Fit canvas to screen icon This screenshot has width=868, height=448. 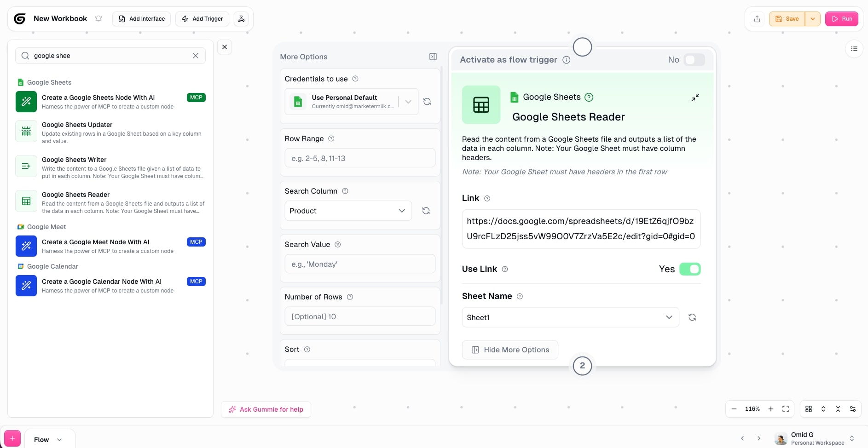786,409
